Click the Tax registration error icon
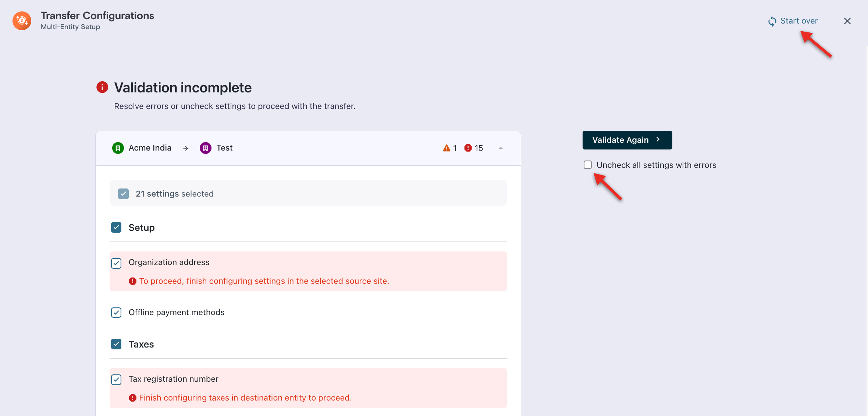This screenshot has width=868, height=416. click(132, 398)
